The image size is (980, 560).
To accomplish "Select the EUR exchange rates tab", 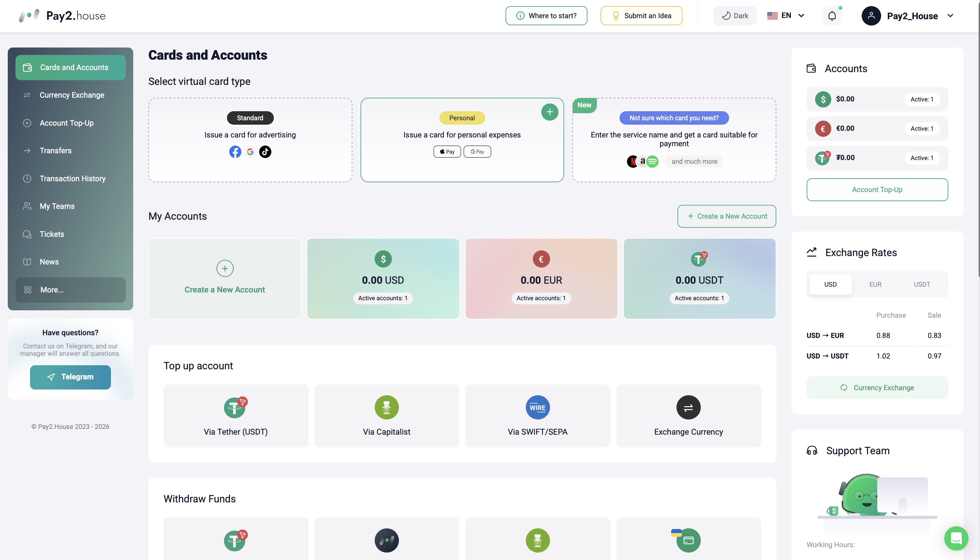I will pyautogui.click(x=875, y=285).
